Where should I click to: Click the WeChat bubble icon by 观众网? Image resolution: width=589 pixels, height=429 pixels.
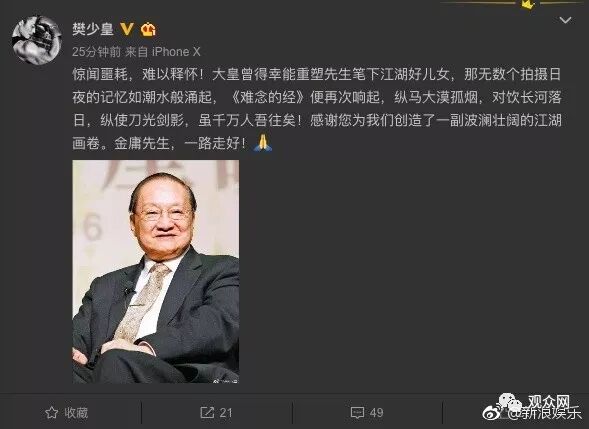511,401
